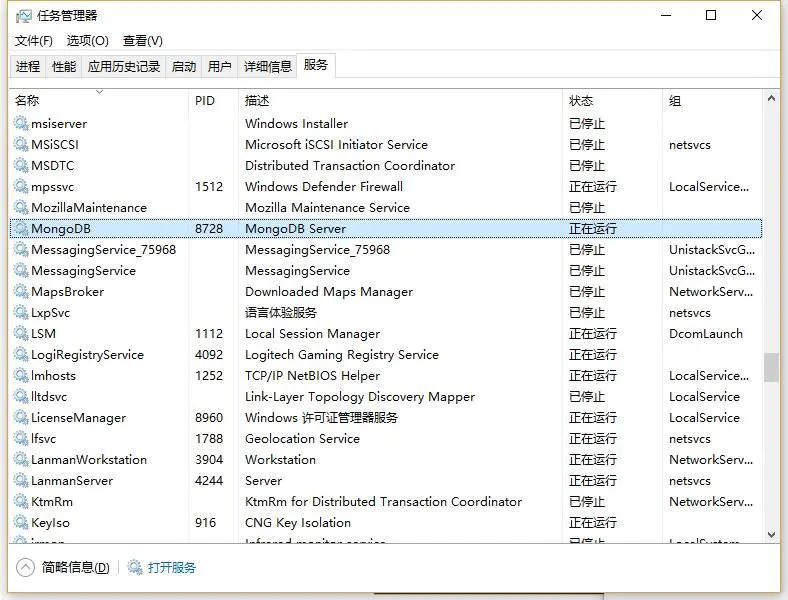Open the 查看(V) menu
This screenshot has height=600, width=788.
(143, 41)
